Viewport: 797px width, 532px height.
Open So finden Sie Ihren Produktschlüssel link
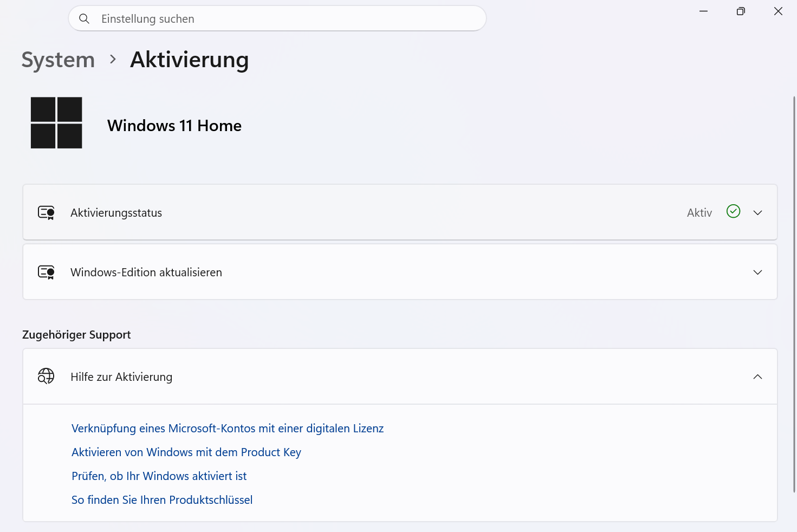pyautogui.click(x=162, y=500)
